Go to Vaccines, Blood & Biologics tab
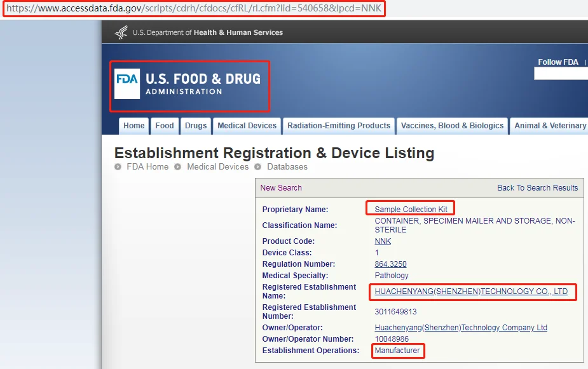588x369 pixels. 452,126
